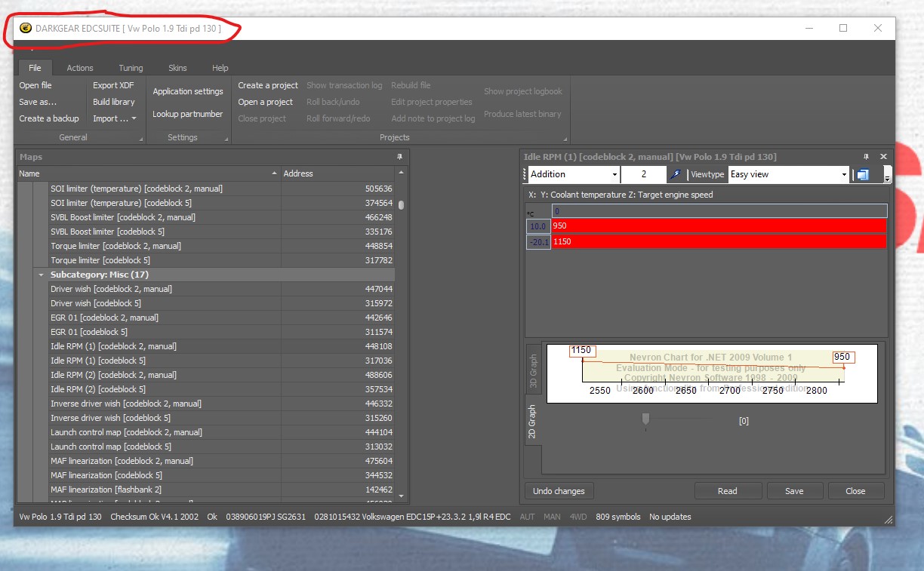Click the scroll-up arrow of Maps list

pos(402,173)
